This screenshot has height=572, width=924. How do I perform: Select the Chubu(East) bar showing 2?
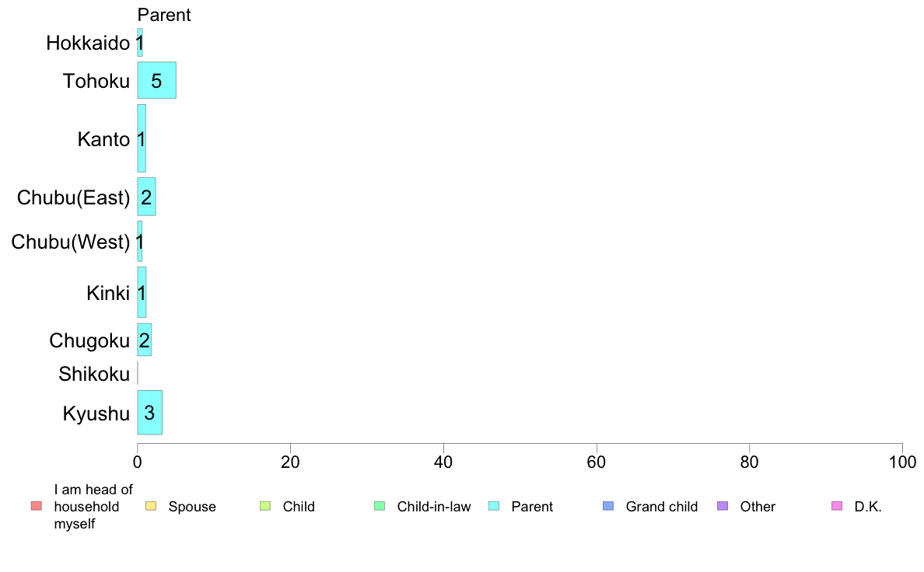pos(147,197)
